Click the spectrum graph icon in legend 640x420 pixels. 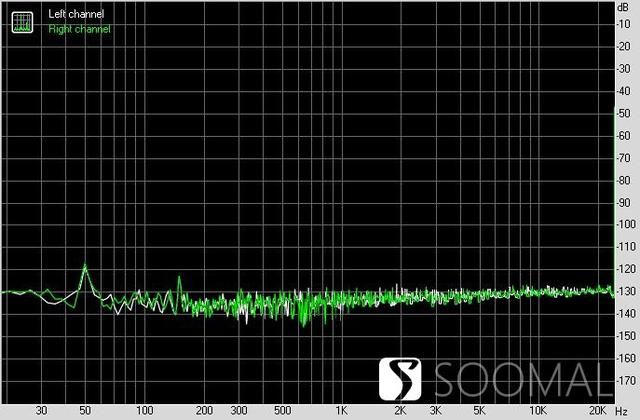(22, 22)
